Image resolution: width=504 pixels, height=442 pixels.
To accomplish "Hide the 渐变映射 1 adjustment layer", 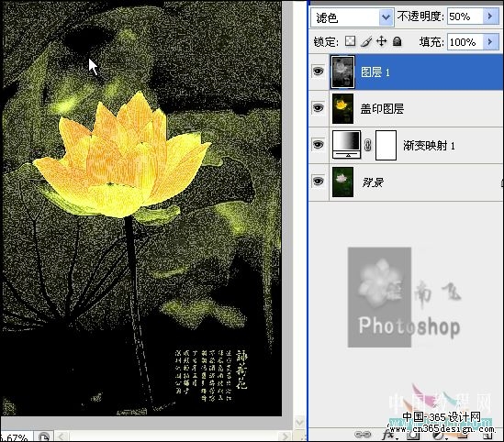I will click(318, 145).
